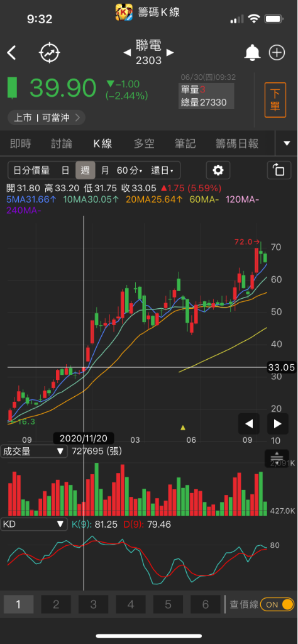Open the 筆記 tab
The height and width of the screenshot is (644, 298).
point(185,144)
